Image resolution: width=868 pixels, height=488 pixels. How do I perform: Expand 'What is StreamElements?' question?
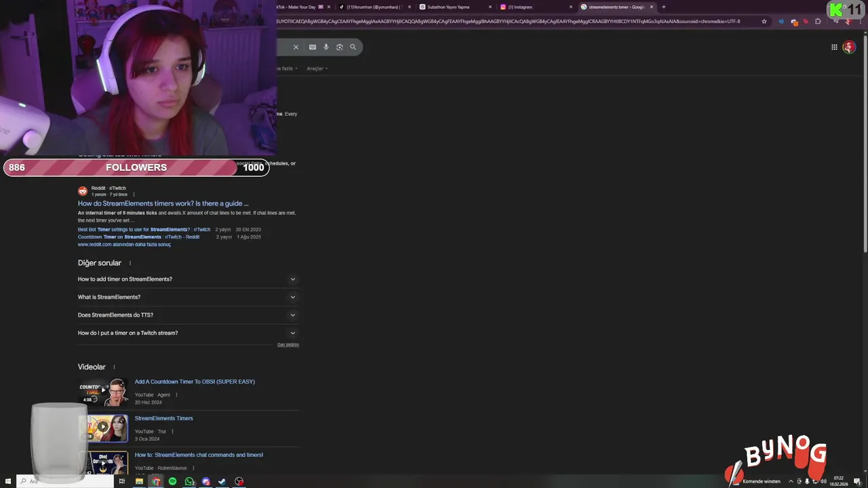[188, 297]
